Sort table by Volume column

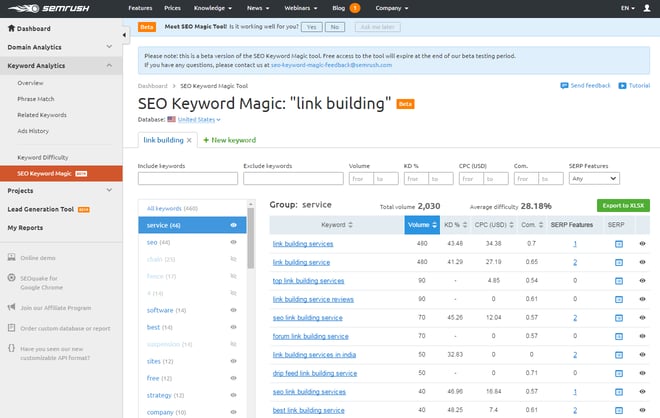[422, 225]
